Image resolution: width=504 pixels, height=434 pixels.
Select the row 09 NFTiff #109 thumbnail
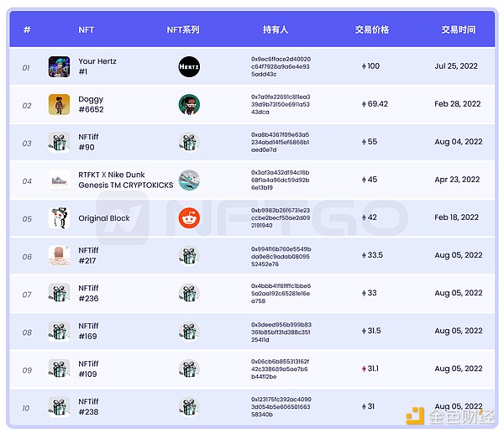59,369
